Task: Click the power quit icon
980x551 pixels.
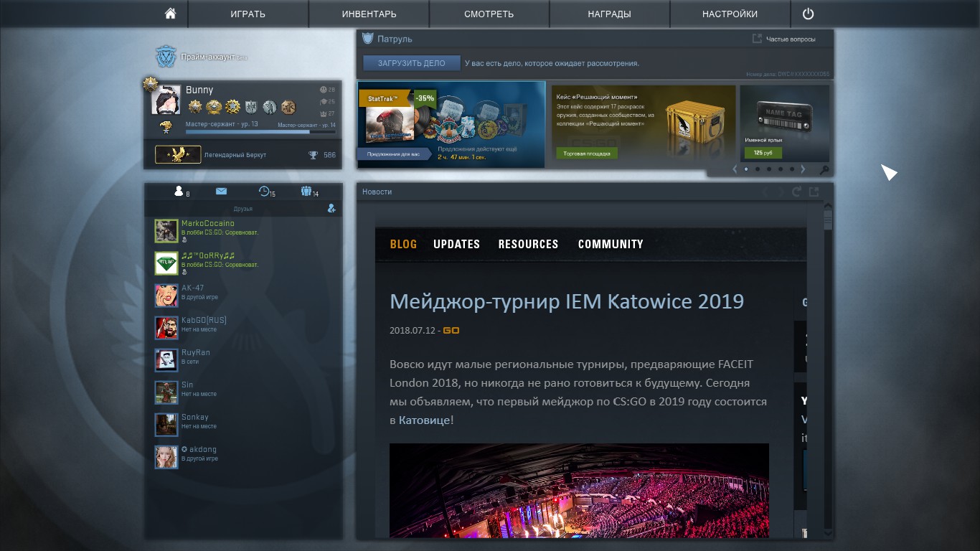Action: click(x=809, y=14)
